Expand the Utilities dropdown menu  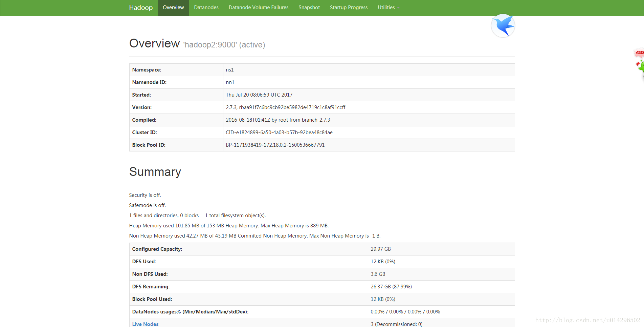pos(388,7)
